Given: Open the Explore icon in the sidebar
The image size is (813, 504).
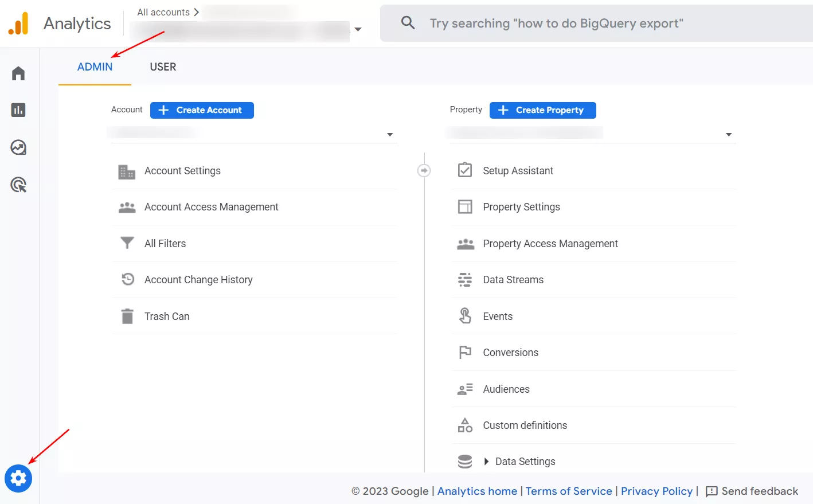Looking at the screenshot, I should tap(18, 147).
